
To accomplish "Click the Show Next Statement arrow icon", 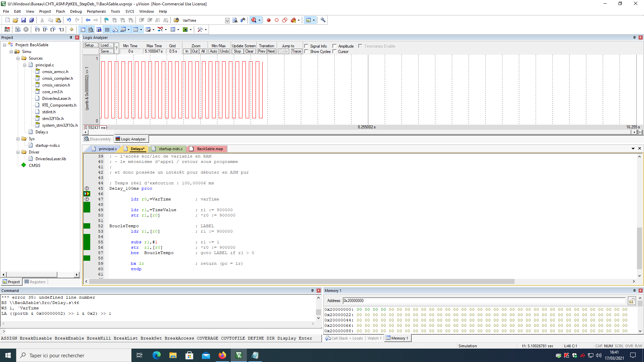I will pos(71,29).
